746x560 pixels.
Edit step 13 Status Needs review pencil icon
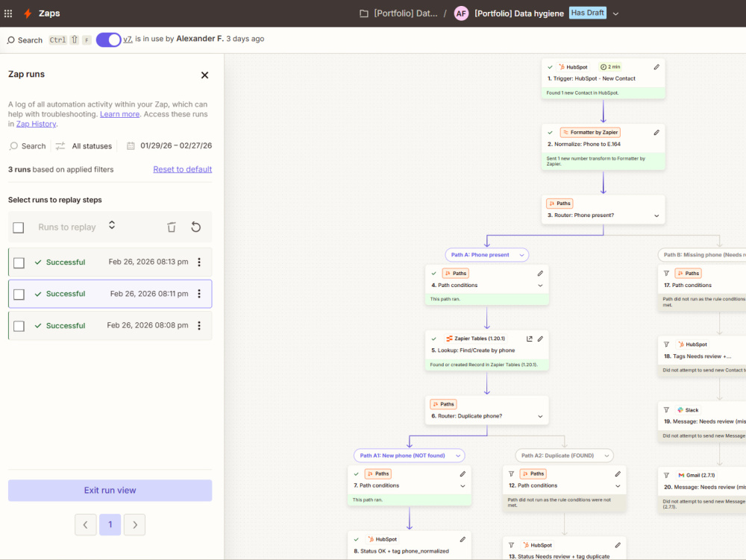coord(618,545)
